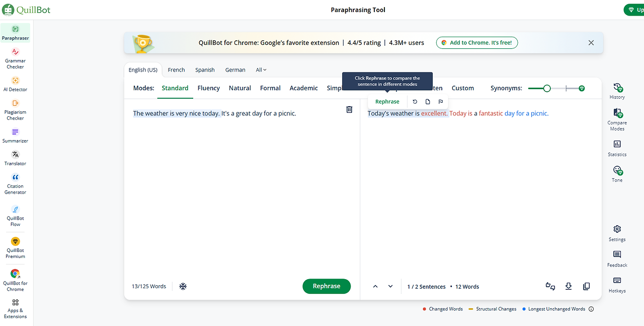
Task: Click the "12 Words" output count
Action: coord(467,287)
